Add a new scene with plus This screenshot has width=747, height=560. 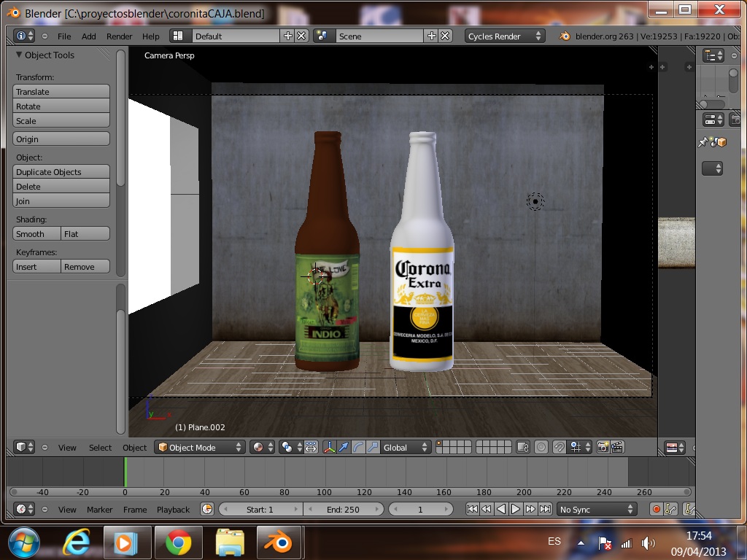432,36
